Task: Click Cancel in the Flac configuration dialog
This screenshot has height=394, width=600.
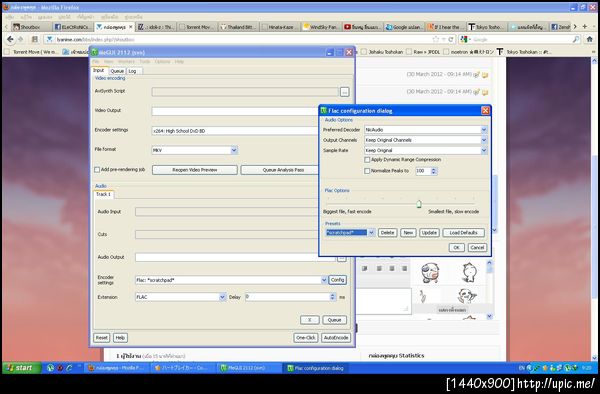Action: (x=477, y=247)
